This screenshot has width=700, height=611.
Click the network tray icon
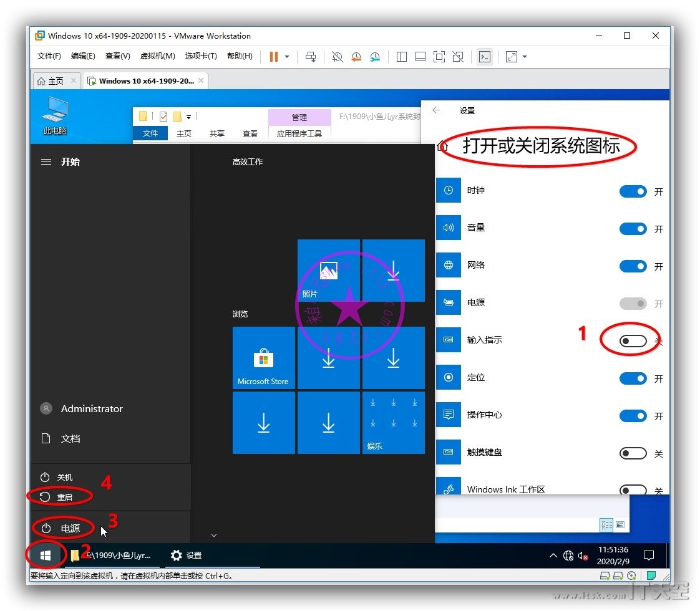pyautogui.click(x=568, y=556)
